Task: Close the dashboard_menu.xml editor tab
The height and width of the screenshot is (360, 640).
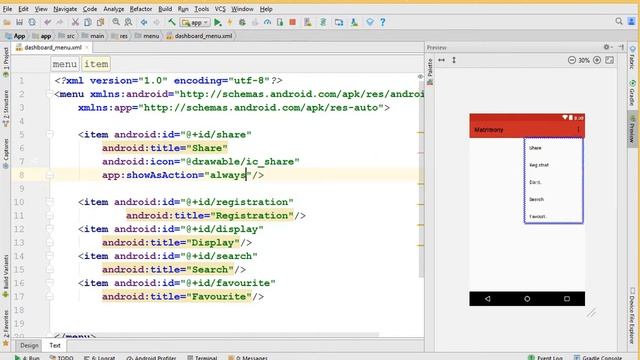Action: coord(87,48)
